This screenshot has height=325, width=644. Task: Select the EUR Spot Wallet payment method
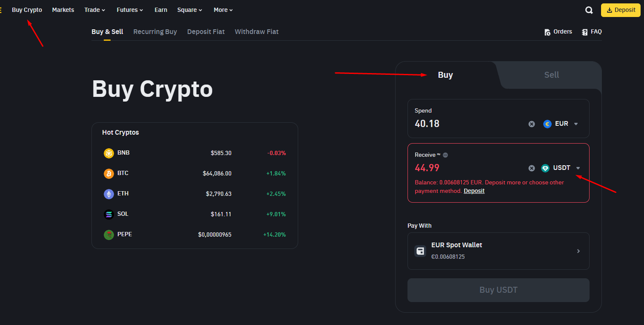click(499, 251)
